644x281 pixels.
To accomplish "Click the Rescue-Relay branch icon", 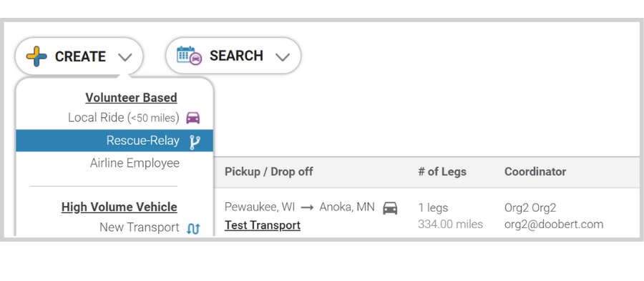I will click(x=195, y=142).
